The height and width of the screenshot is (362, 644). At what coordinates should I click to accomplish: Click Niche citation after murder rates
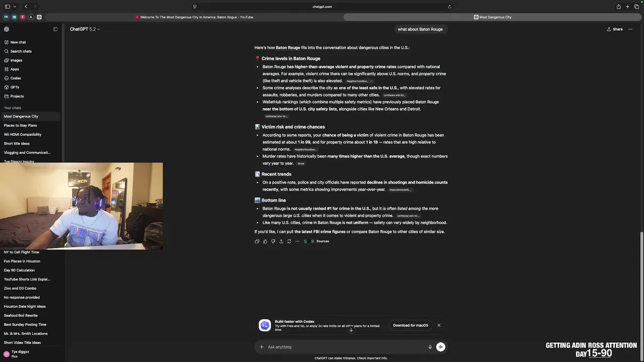(301, 163)
